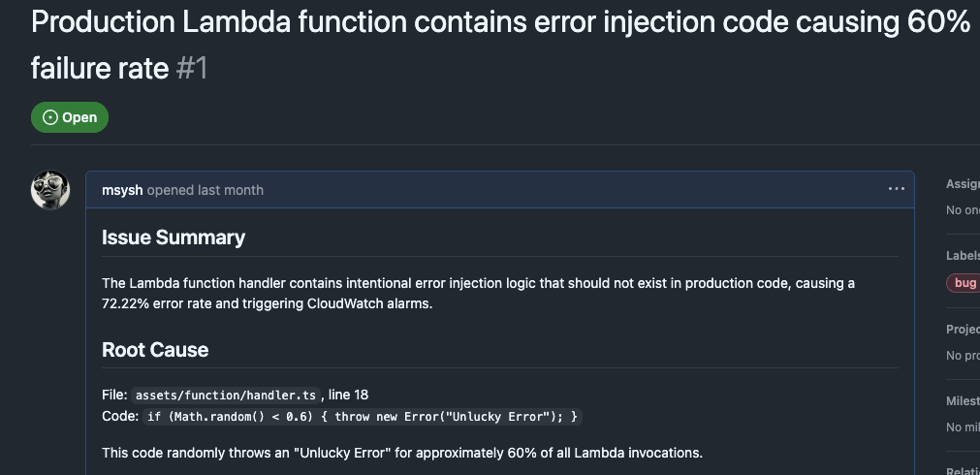Expand the Labels sidebar section
980x475 pixels.
pos(963,255)
